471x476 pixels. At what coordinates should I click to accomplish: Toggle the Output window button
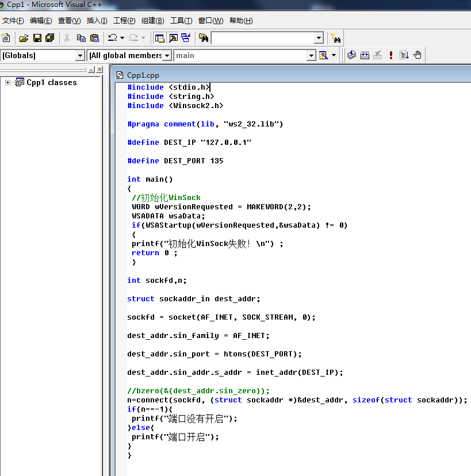pyautogui.click(x=173, y=38)
